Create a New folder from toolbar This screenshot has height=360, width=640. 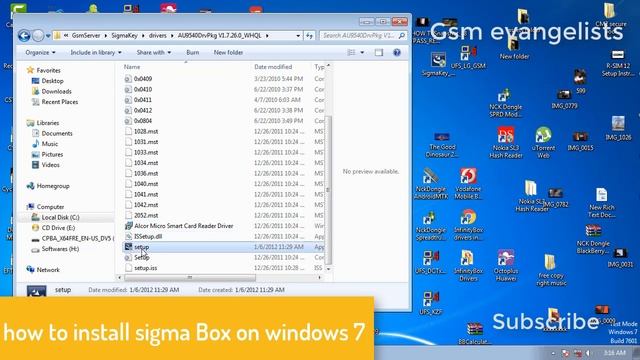pyautogui.click(x=228, y=53)
